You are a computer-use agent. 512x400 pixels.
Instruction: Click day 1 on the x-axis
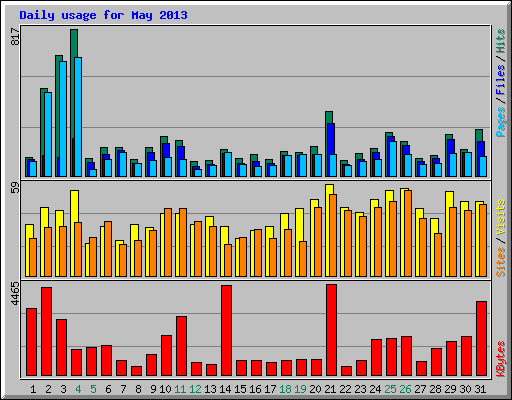point(33,389)
